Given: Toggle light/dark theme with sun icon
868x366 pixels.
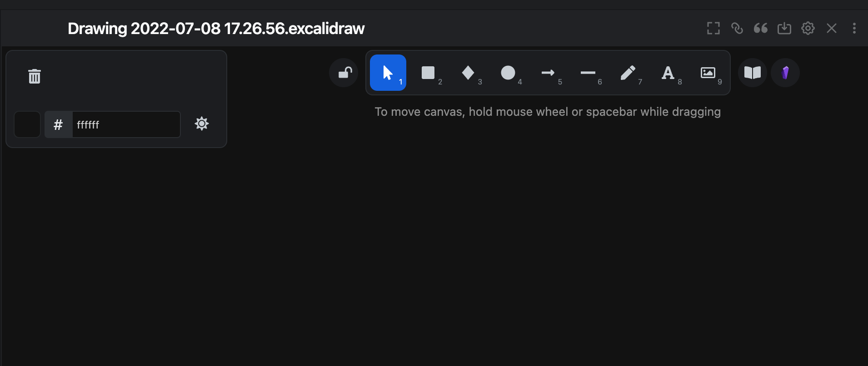Looking at the screenshot, I should tap(201, 124).
